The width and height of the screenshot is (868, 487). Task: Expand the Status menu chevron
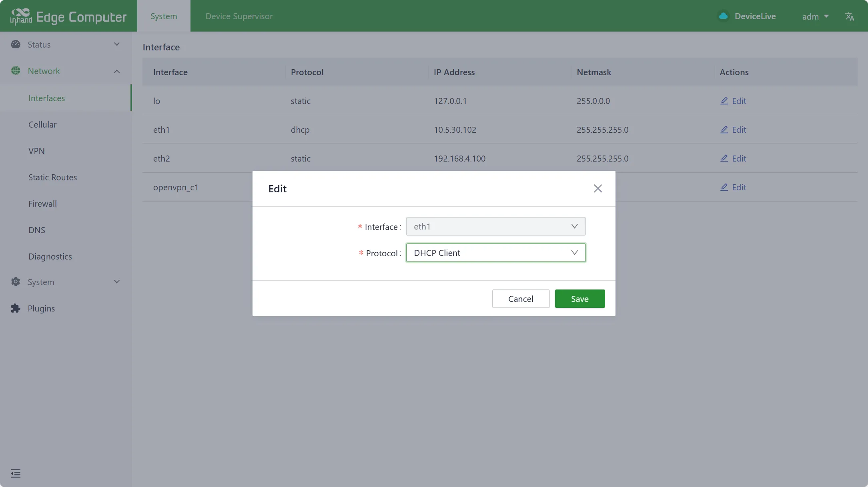coord(117,44)
